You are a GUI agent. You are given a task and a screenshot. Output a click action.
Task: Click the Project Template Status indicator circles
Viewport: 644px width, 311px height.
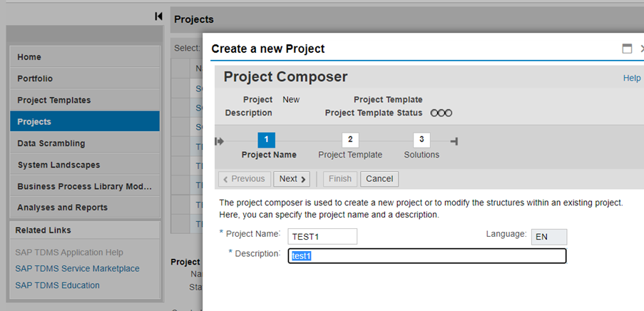(x=441, y=113)
